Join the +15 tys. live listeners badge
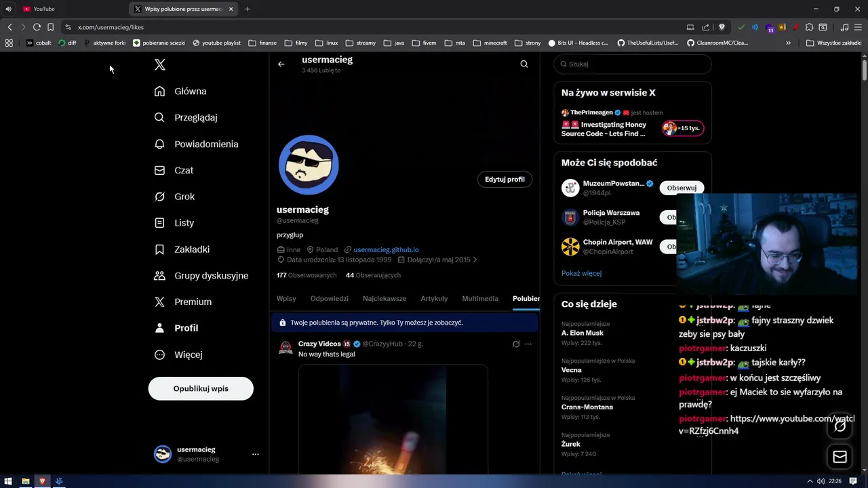Image resolution: width=868 pixels, height=488 pixels. click(x=683, y=128)
